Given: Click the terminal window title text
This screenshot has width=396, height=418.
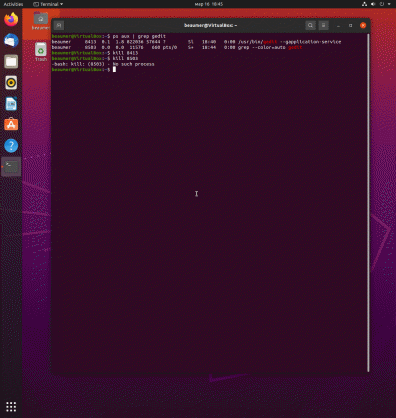Looking at the screenshot, I should click(x=210, y=25).
